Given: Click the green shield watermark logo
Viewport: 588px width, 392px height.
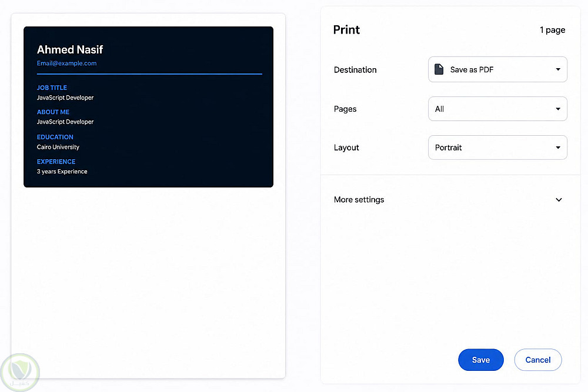Looking at the screenshot, I should 20,373.
